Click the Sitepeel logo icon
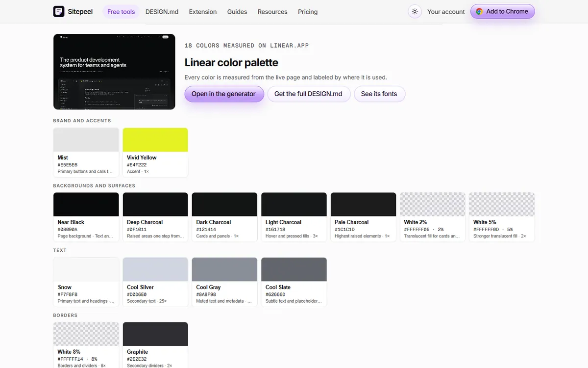 59,11
